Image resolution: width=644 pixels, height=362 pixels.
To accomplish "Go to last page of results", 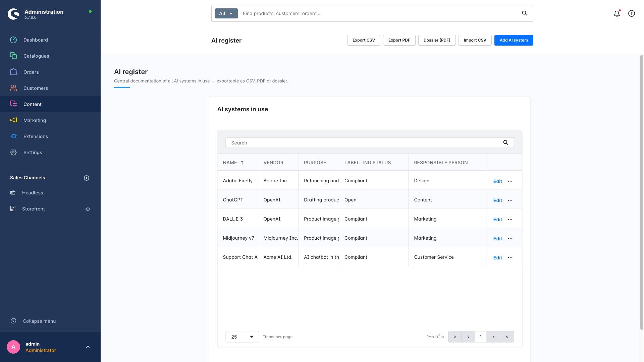I will 507,337.
